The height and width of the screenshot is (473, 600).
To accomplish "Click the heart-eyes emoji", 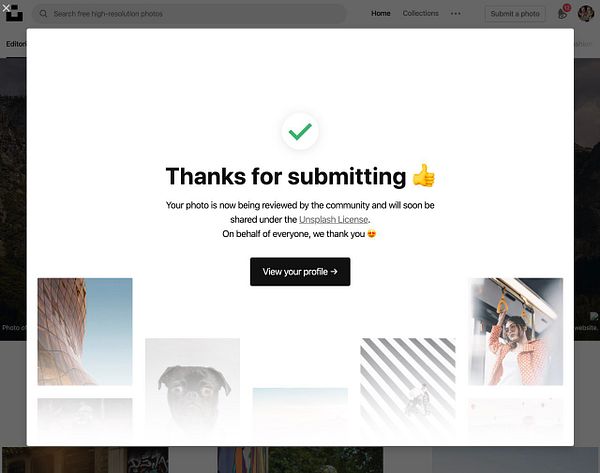I will (x=372, y=233).
